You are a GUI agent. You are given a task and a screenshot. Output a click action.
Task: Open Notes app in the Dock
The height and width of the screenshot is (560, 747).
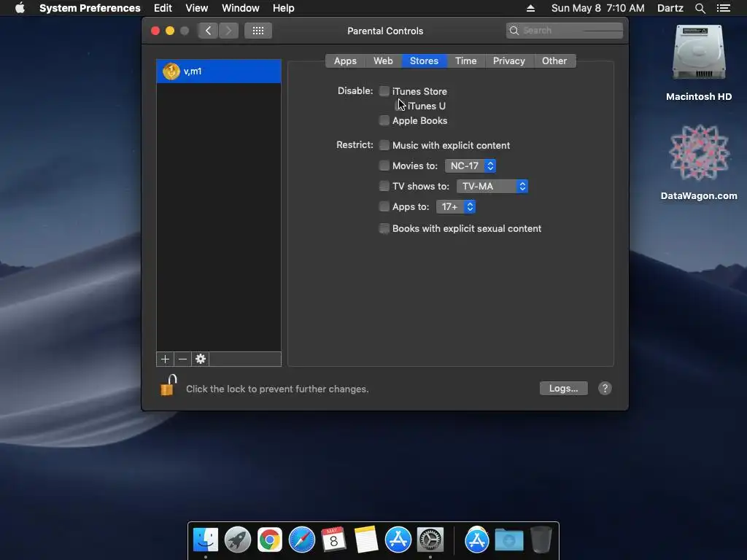pyautogui.click(x=365, y=540)
